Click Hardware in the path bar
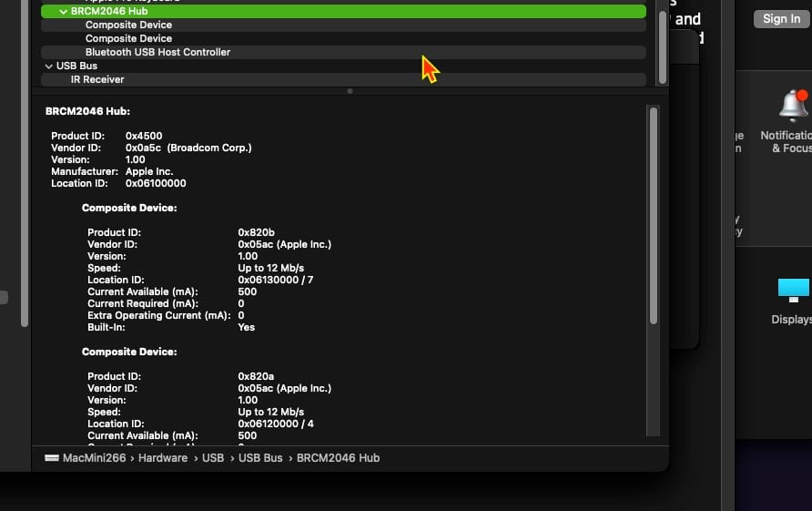This screenshot has height=511, width=812. click(x=163, y=458)
